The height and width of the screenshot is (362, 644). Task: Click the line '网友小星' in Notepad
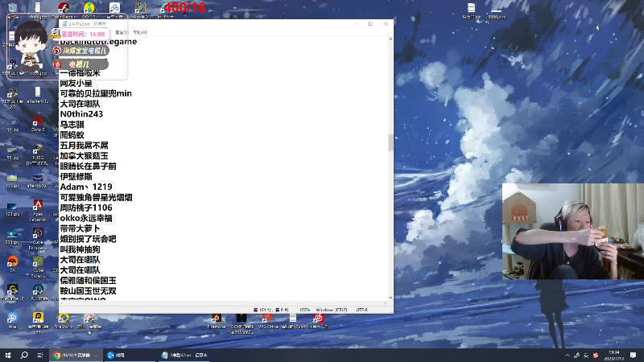76,84
